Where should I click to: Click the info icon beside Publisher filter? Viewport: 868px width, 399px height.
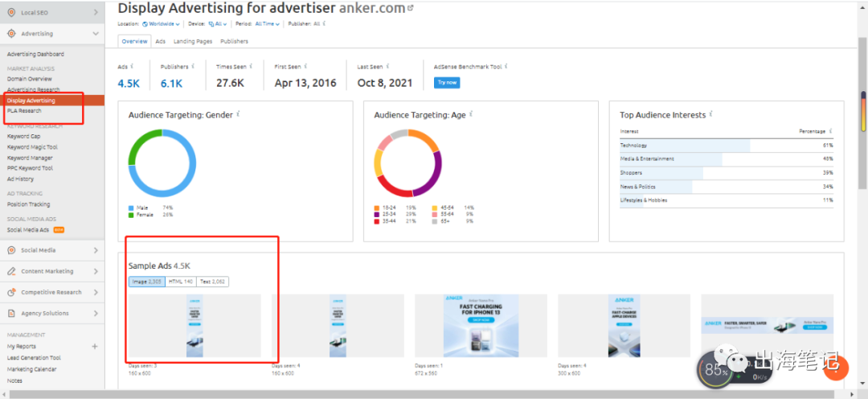point(324,24)
